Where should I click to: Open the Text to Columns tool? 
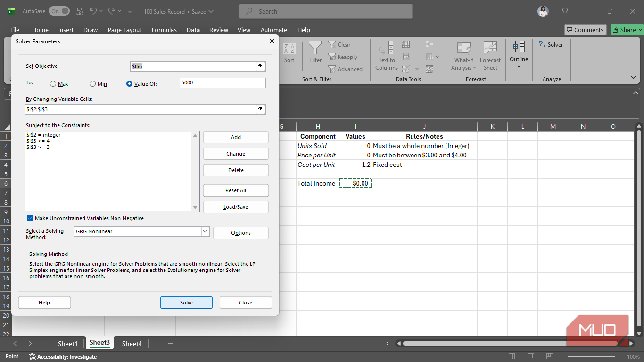pos(387,56)
